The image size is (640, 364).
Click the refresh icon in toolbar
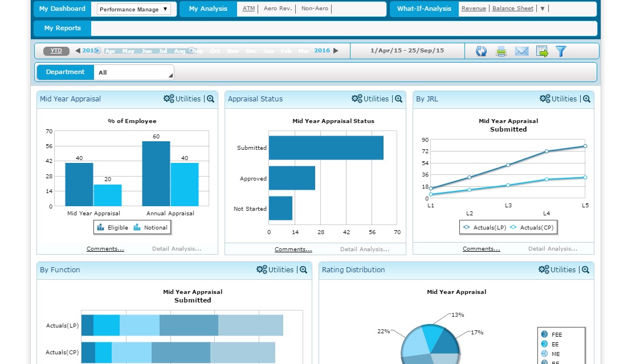[x=481, y=51]
